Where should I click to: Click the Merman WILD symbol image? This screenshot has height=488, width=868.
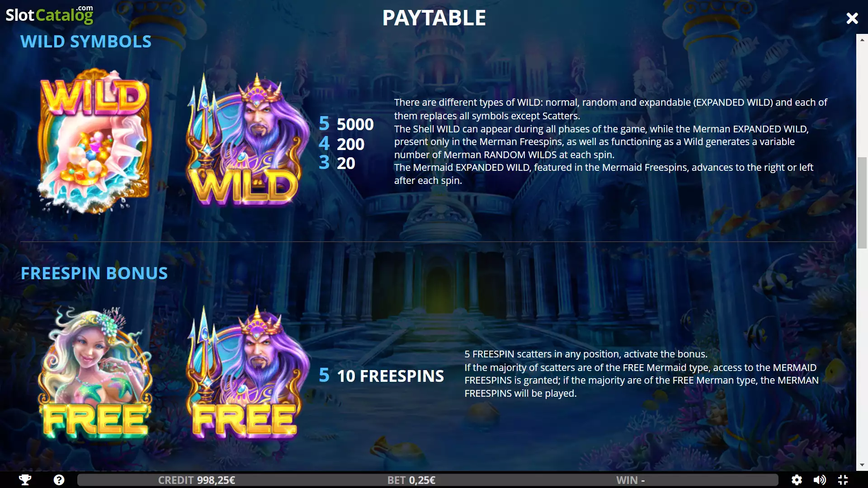(x=248, y=139)
